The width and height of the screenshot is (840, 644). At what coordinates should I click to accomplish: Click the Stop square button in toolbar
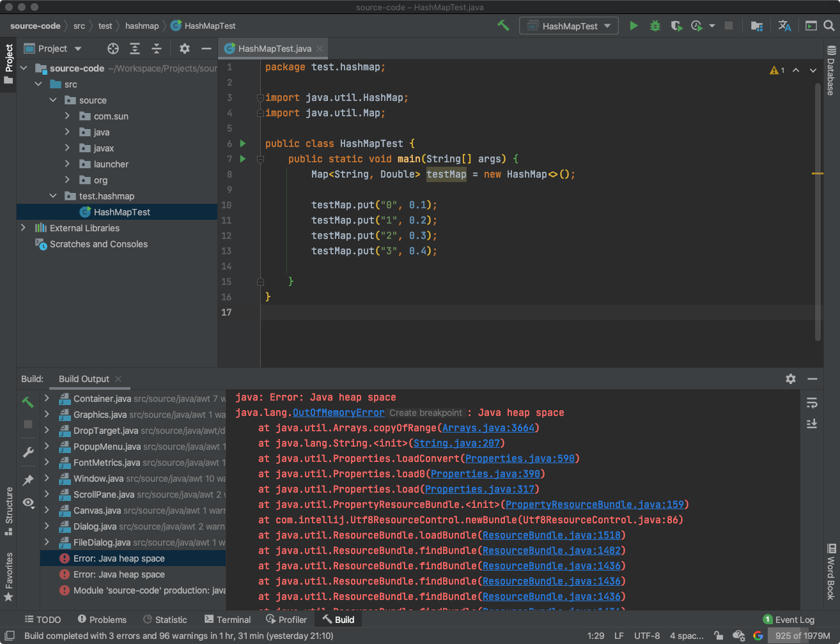tap(728, 26)
